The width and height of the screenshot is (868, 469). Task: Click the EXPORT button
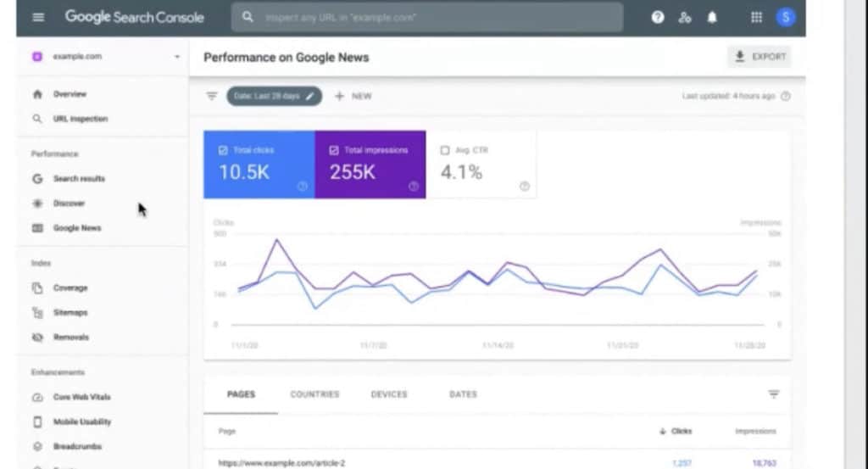(x=759, y=57)
